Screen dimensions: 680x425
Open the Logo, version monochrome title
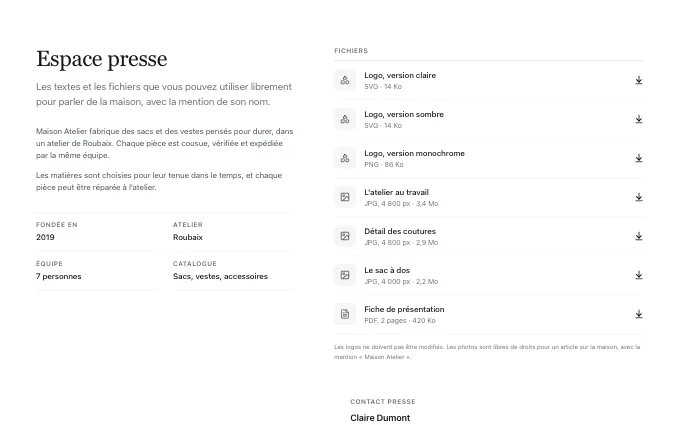[x=414, y=154]
